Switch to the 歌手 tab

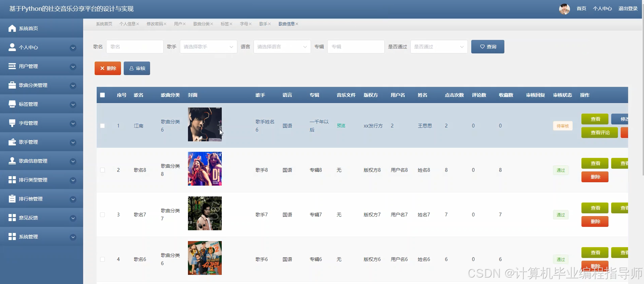tap(263, 24)
